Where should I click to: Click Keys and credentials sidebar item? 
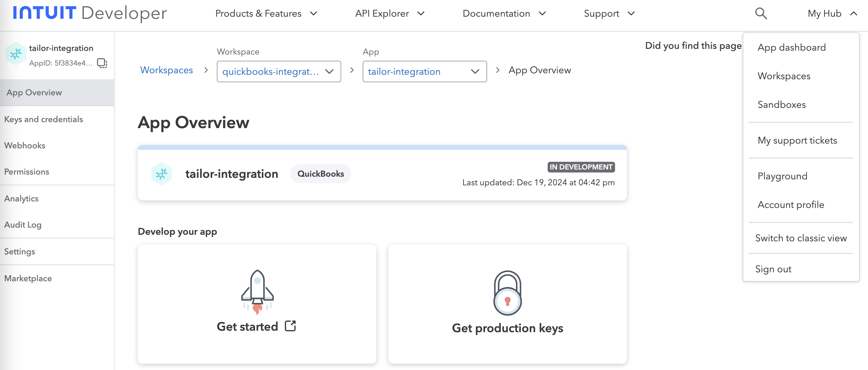[x=44, y=119]
